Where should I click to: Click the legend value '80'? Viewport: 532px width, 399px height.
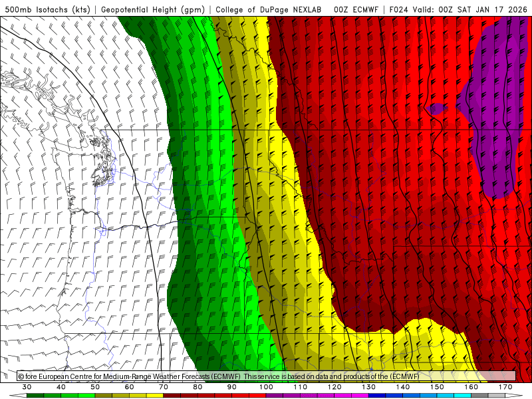click(198, 387)
